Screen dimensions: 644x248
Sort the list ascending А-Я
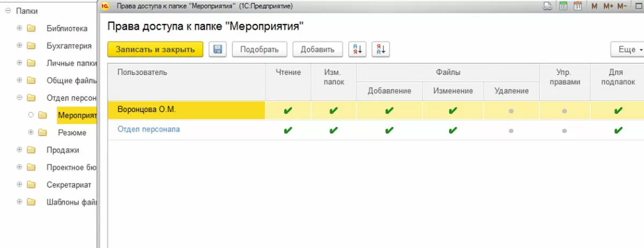tap(357, 49)
